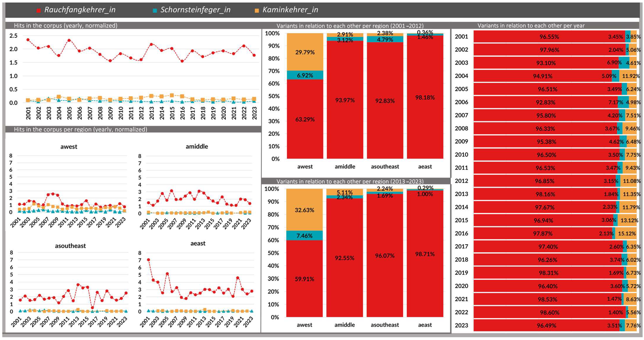Click the 96.55% value in the 2001 bar
This screenshot has height=340, width=644.
(x=549, y=37)
